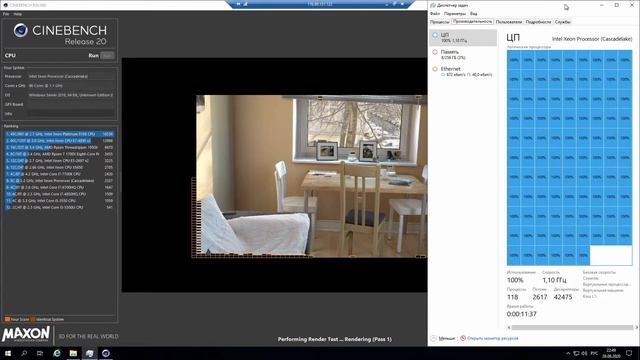Open Task View on taskbar
This screenshot has height=360, width=640.
[40, 353]
